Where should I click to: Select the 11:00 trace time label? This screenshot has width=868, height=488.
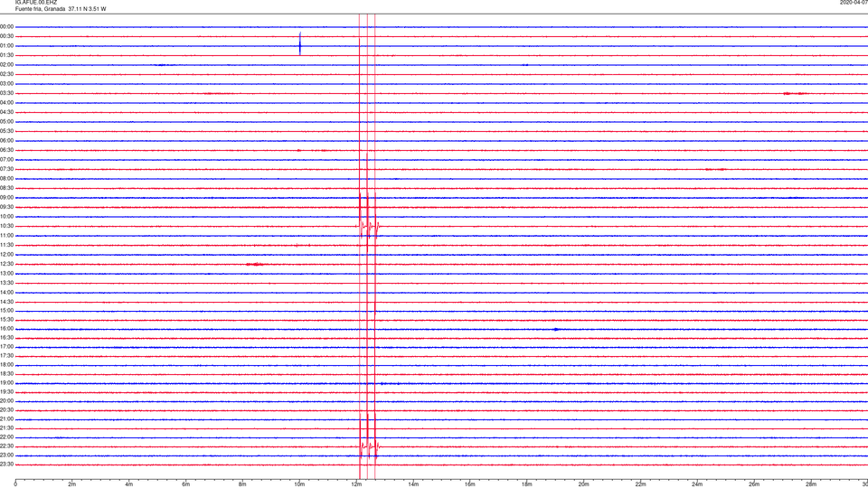click(6, 235)
